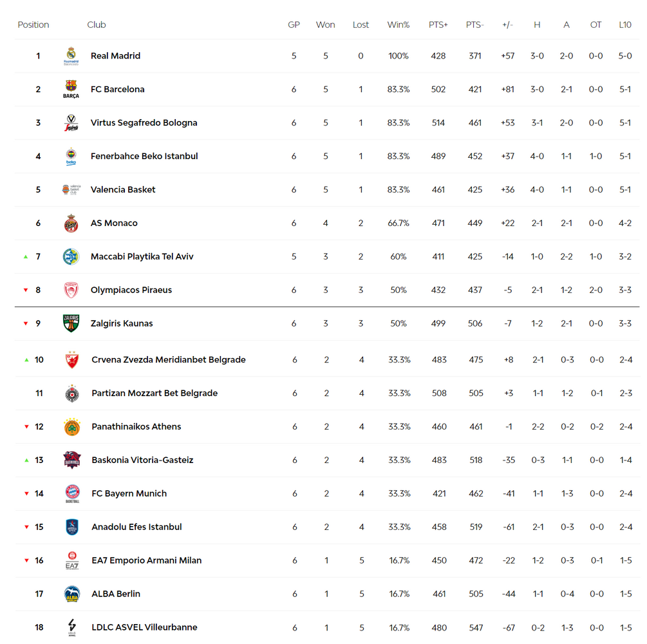Click the ALBA Berlin albatross logo
Viewport: 647px width, 644px height.
click(72, 594)
